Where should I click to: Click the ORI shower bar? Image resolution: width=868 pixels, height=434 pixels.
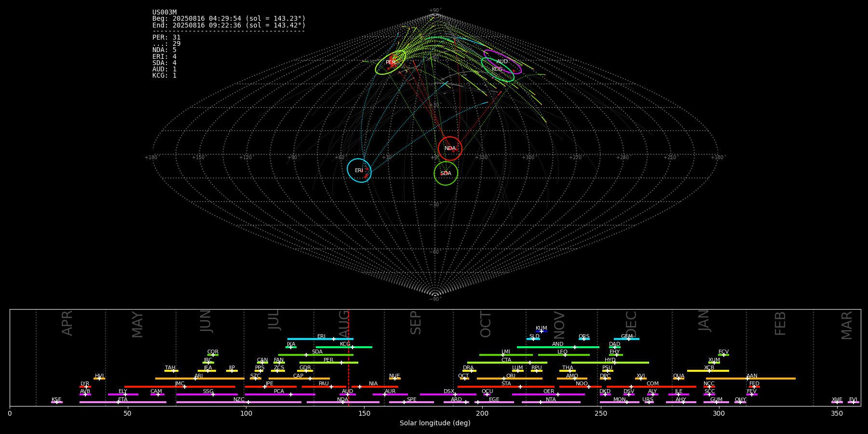(x=510, y=379)
